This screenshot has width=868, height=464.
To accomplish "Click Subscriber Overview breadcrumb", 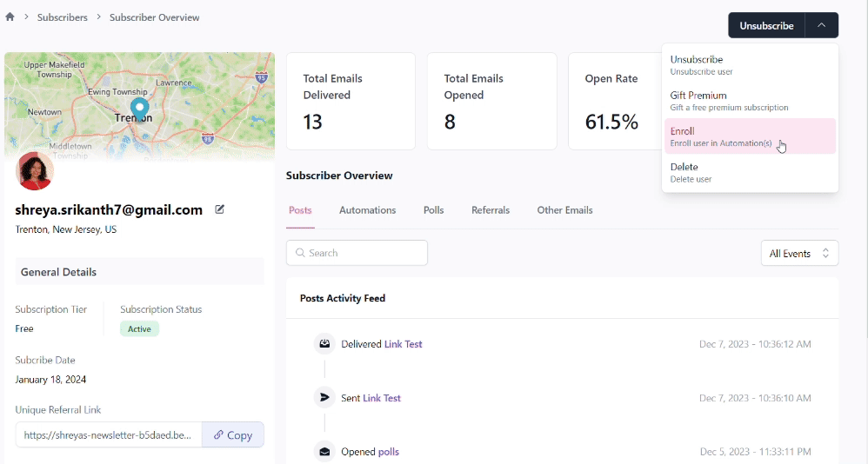I will click(x=155, y=17).
